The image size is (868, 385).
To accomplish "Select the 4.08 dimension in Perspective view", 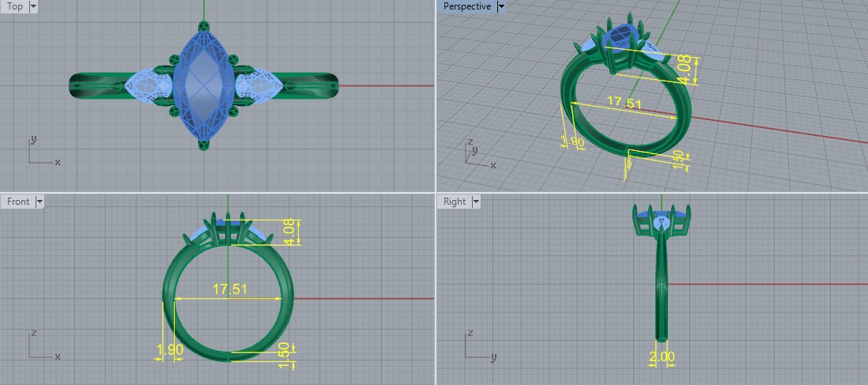I will (685, 70).
